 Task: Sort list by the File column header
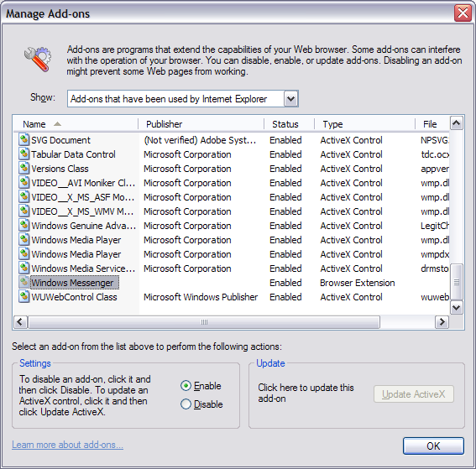point(432,124)
